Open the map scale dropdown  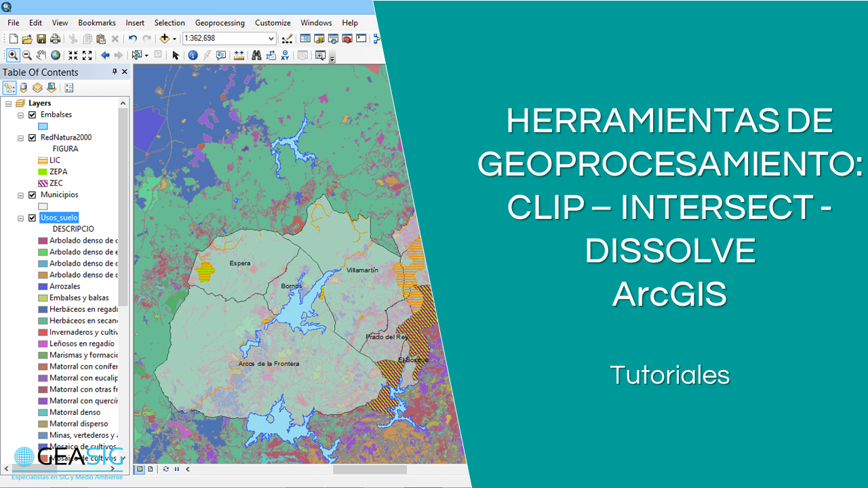271,39
